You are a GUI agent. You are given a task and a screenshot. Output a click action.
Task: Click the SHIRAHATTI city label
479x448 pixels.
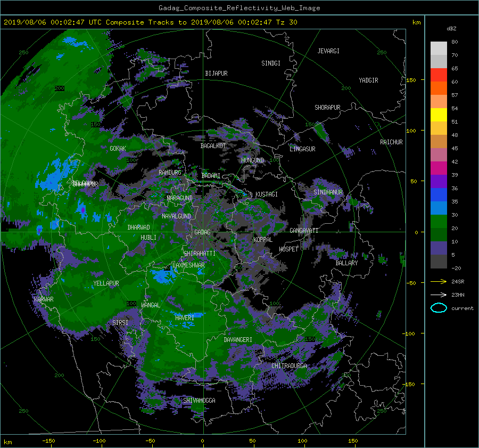coord(200,254)
